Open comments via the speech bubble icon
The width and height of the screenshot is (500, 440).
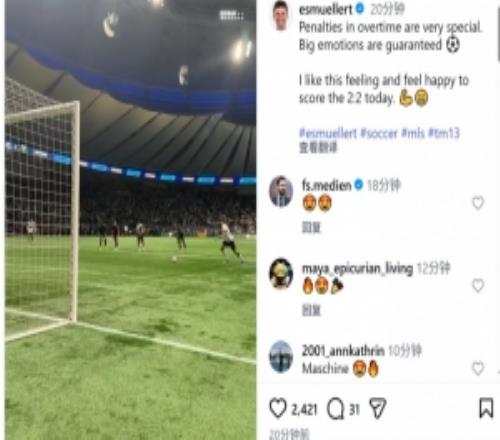click(x=335, y=409)
